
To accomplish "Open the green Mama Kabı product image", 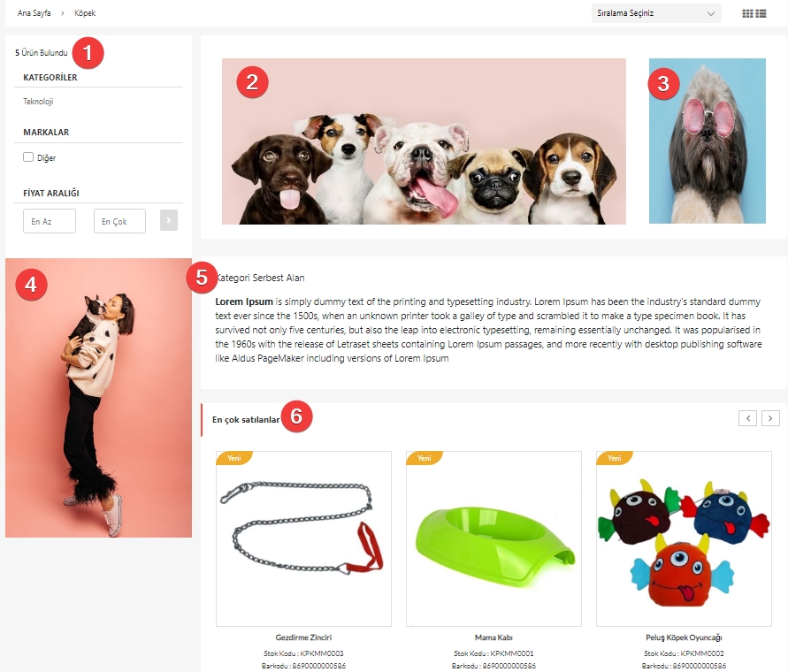I will click(x=493, y=538).
